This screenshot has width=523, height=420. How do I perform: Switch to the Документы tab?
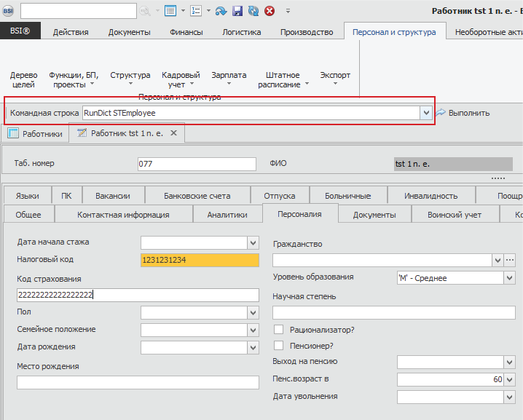(374, 215)
